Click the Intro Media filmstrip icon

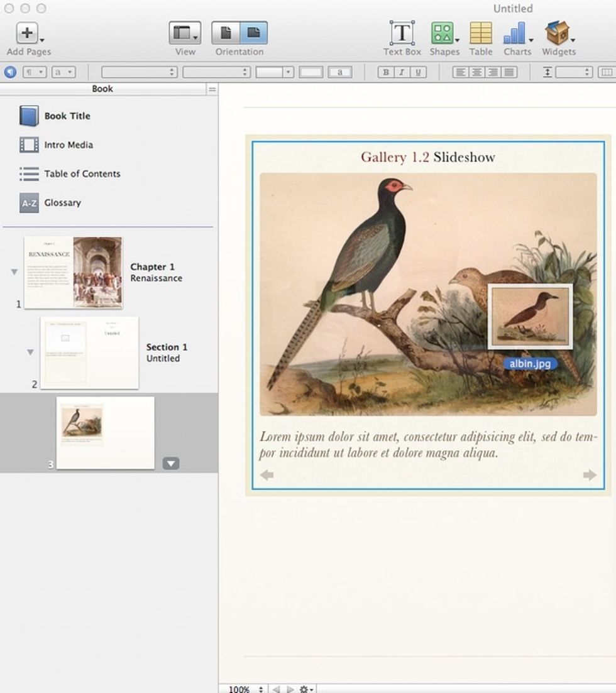[x=29, y=145]
